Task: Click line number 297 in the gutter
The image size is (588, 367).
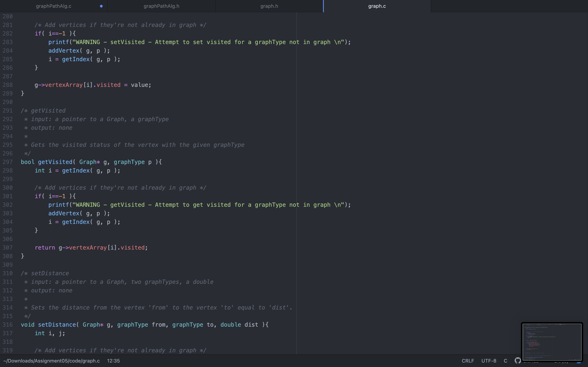Action: 8,162
